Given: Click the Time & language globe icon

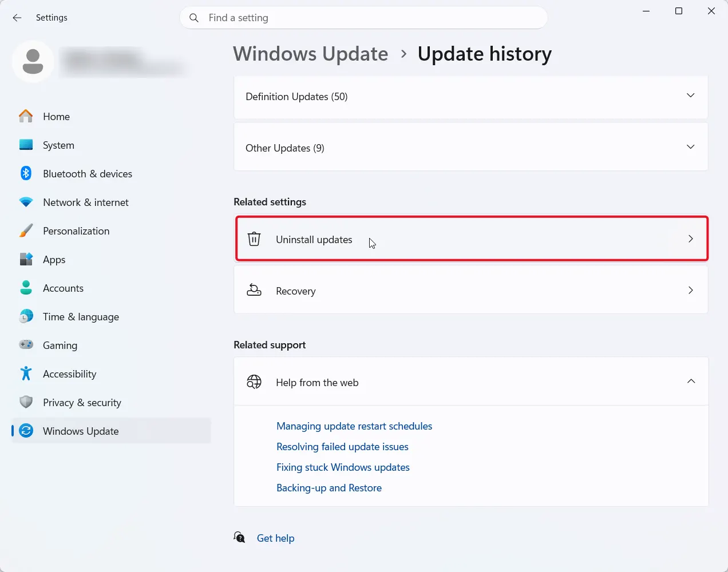Looking at the screenshot, I should [x=26, y=316].
